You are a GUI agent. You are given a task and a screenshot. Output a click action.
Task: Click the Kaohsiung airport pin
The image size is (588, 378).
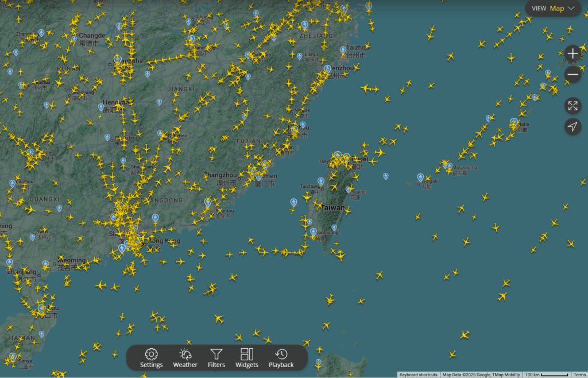313,230
